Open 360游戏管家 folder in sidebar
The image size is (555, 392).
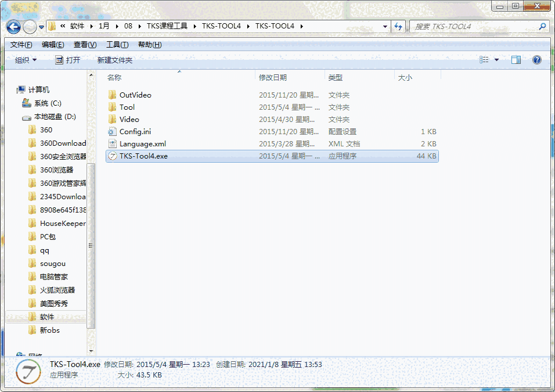pyautogui.click(x=57, y=184)
